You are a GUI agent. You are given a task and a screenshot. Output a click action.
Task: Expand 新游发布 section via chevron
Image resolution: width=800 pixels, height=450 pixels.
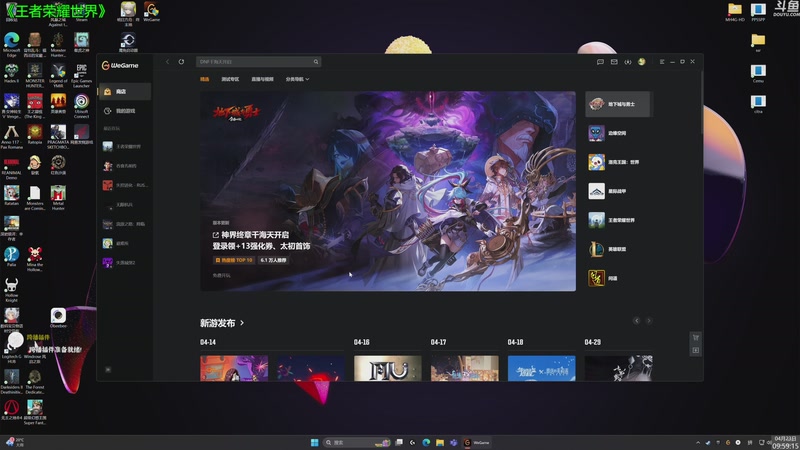click(x=242, y=323)
